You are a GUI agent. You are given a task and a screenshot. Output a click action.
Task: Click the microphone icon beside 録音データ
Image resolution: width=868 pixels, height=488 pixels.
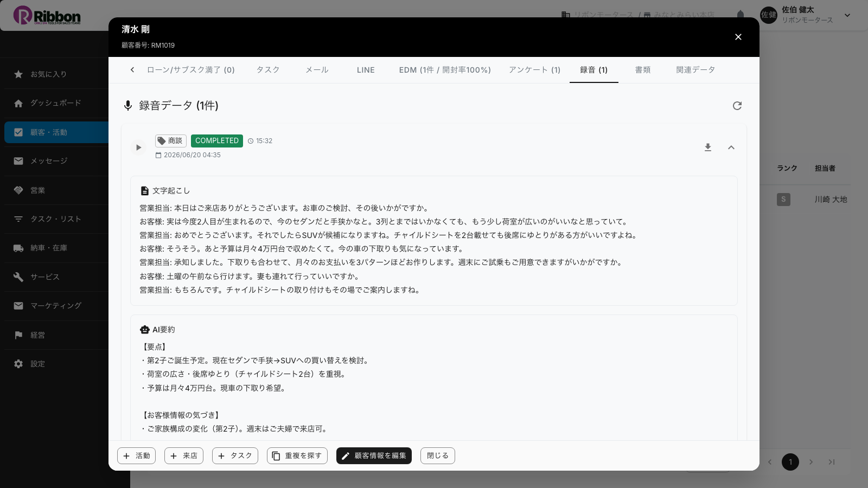[x=128, y=106]
